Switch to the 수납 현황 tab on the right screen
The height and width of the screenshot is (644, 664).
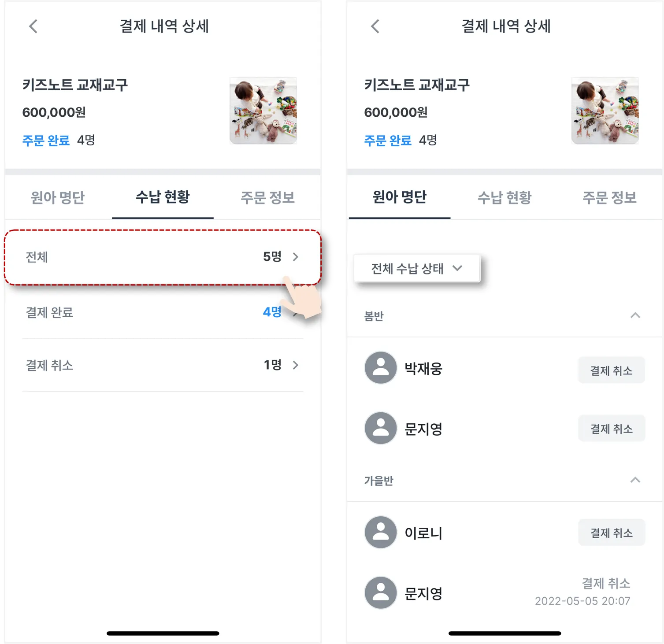point(504,197)
